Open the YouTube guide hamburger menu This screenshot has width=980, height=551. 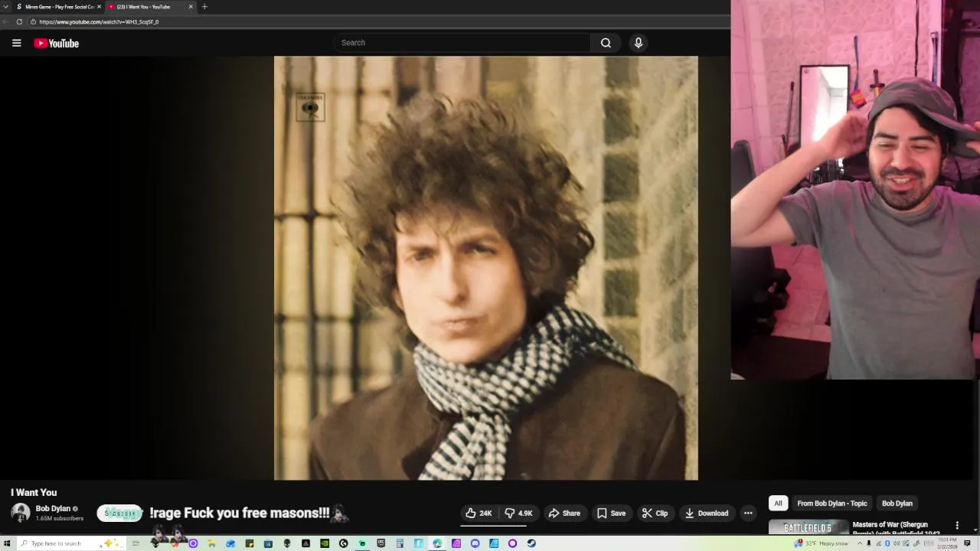point(16,43)
